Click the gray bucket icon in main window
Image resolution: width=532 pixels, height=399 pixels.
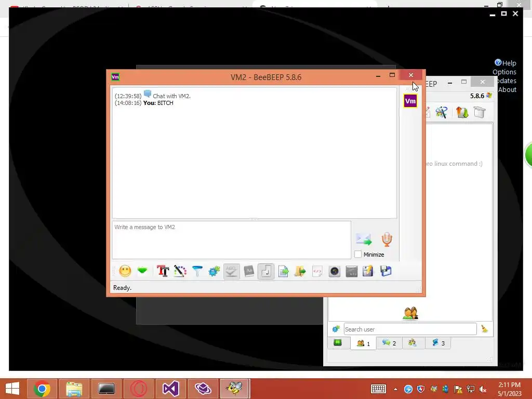point(480,112)
